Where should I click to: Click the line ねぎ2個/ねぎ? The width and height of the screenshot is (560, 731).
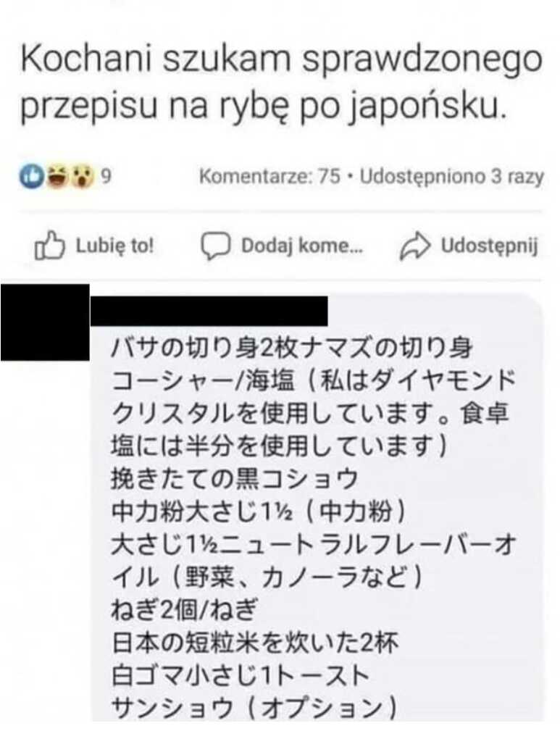184,610
